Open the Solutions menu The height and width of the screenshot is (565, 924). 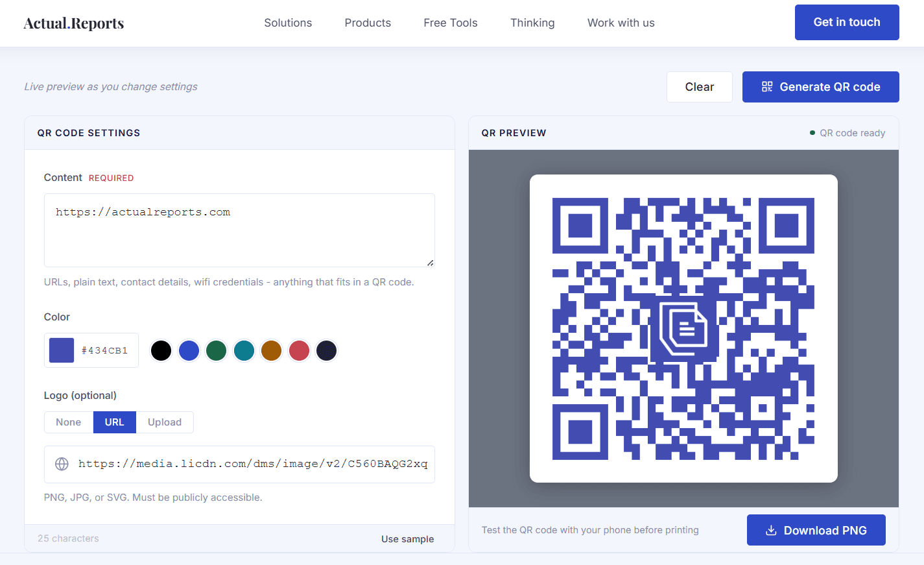click(288, 23)
